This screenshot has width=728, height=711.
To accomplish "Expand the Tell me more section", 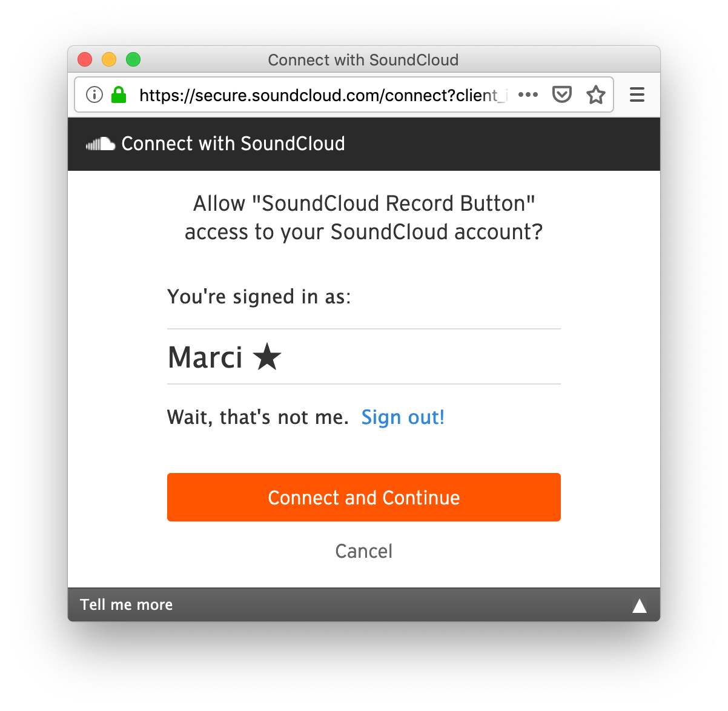I will pyautogui.click(x=126, y=604).
